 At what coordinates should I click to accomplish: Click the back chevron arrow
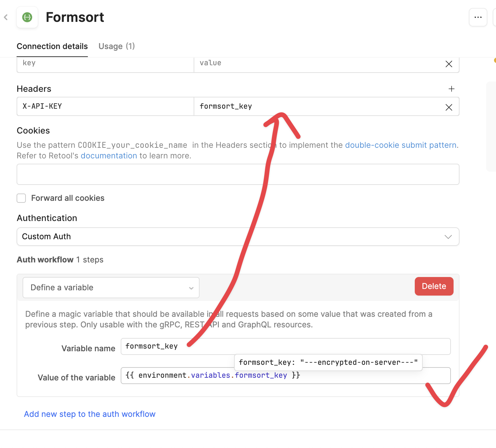[x=6, y=17]
